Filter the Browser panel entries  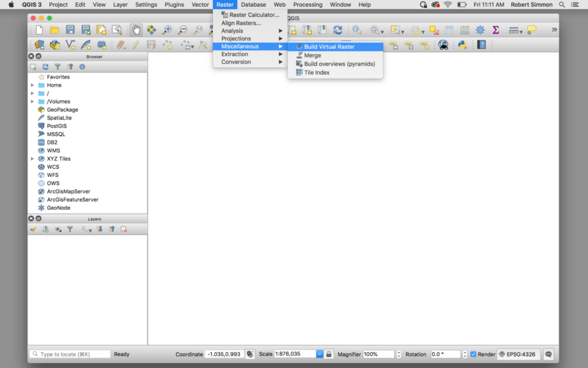58,67
